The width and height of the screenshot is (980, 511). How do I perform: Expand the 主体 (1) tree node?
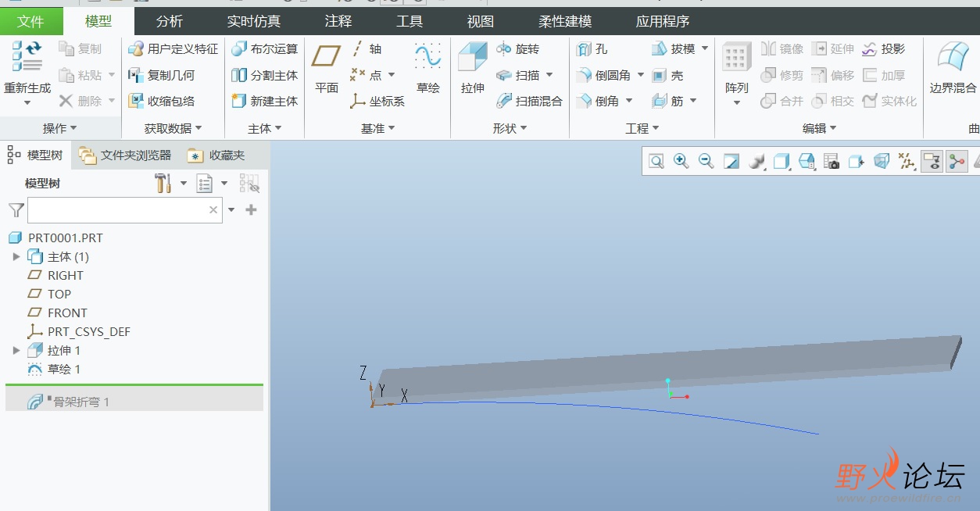[16, 256]
